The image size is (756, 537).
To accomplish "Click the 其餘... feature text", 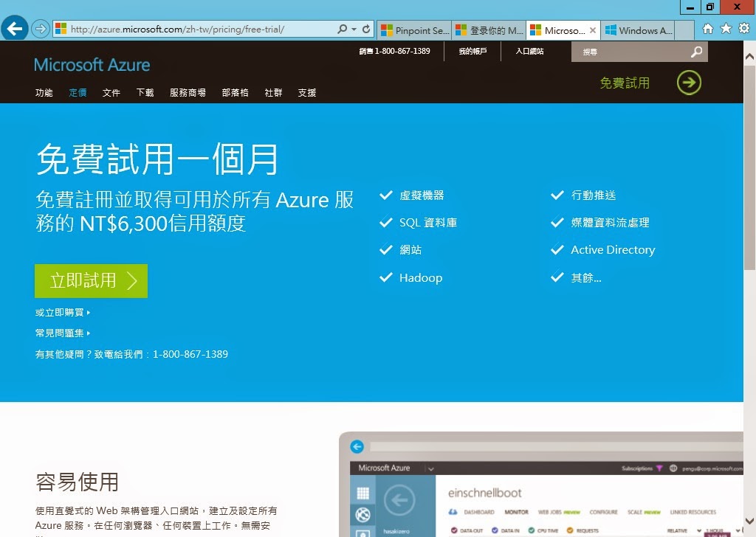I will [x=585, y=278].
